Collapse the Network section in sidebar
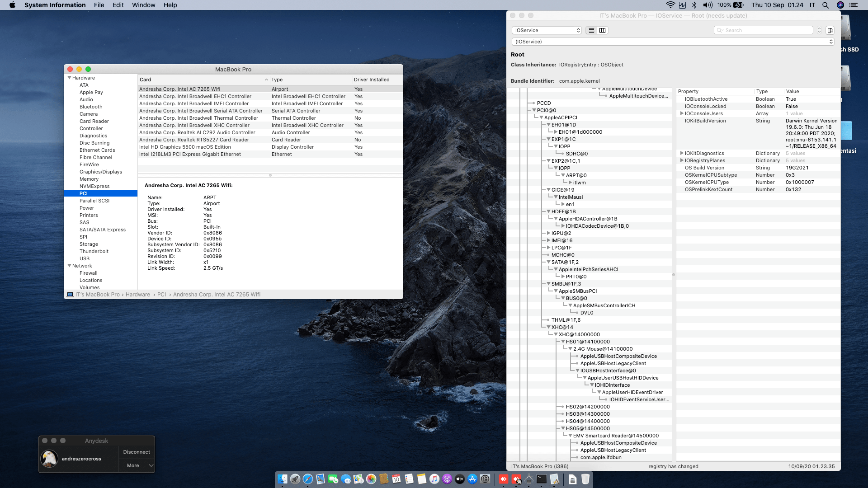Viewport: 868px width, 488px height. (x=69, y=266)
